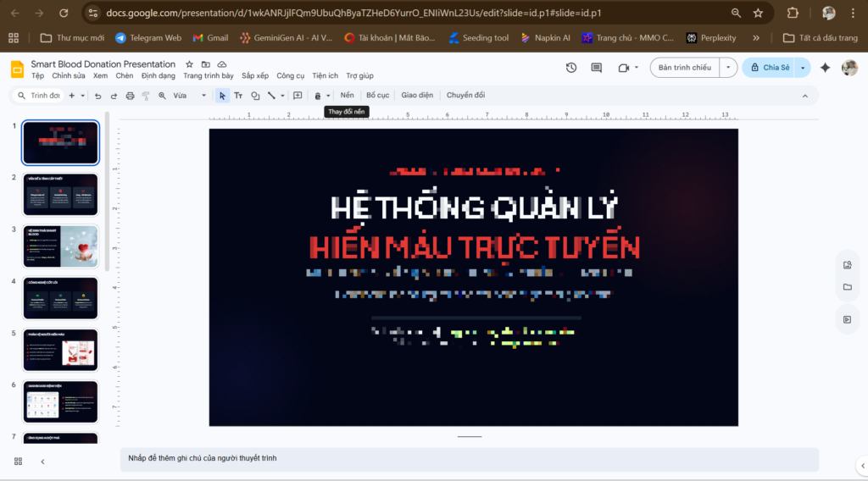Image resolution: width=868 pixels, height=481 pixels.
Task: Hide the menus with the up chevron
Action: [x=807, y=96]
